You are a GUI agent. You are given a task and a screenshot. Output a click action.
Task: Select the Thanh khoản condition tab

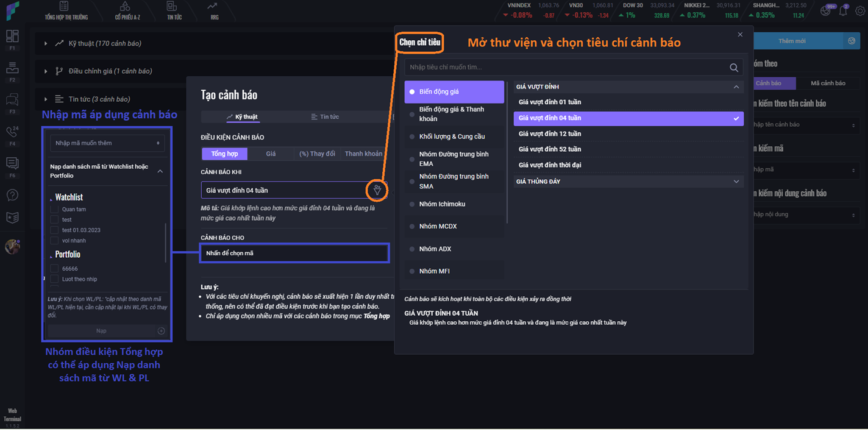click(x=363, y=154)
